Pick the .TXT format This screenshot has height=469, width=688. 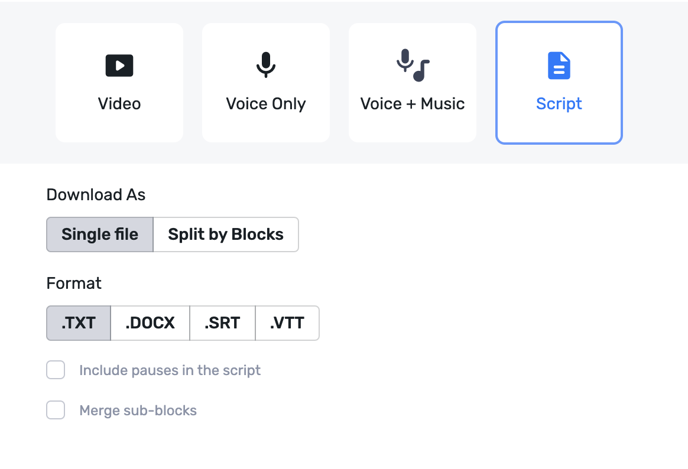79,323
